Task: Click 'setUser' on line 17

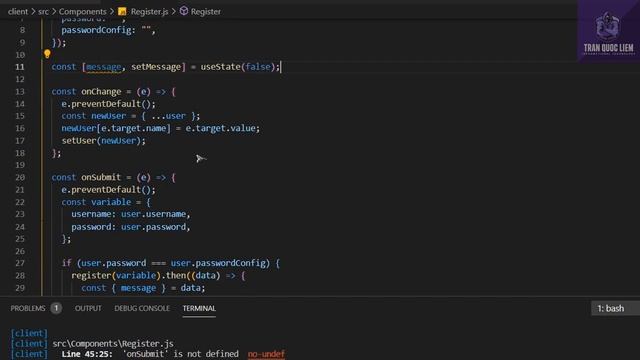Action: coord(79,140)
